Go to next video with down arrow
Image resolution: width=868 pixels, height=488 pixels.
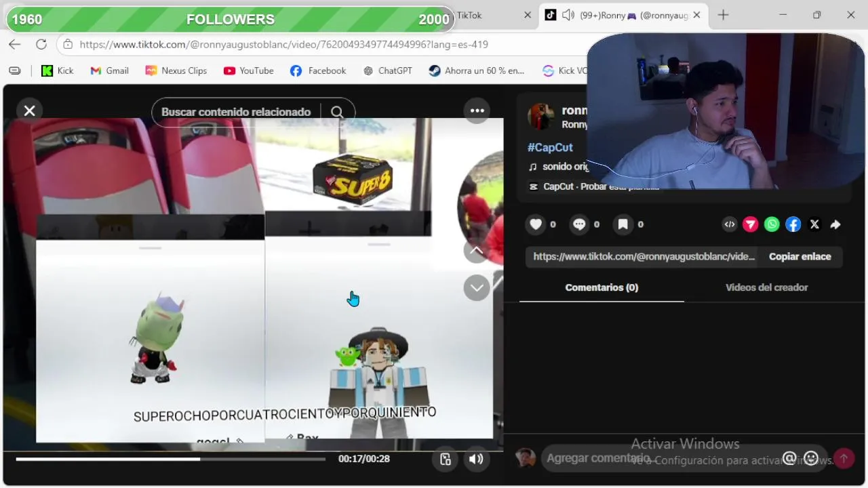coord(477,287)
